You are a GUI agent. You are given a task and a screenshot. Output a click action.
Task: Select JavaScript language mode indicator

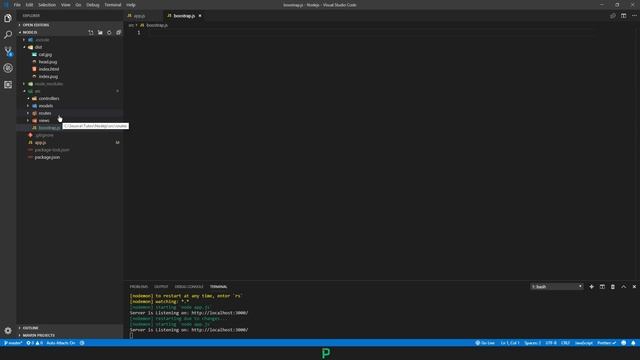tap(584, 343)
